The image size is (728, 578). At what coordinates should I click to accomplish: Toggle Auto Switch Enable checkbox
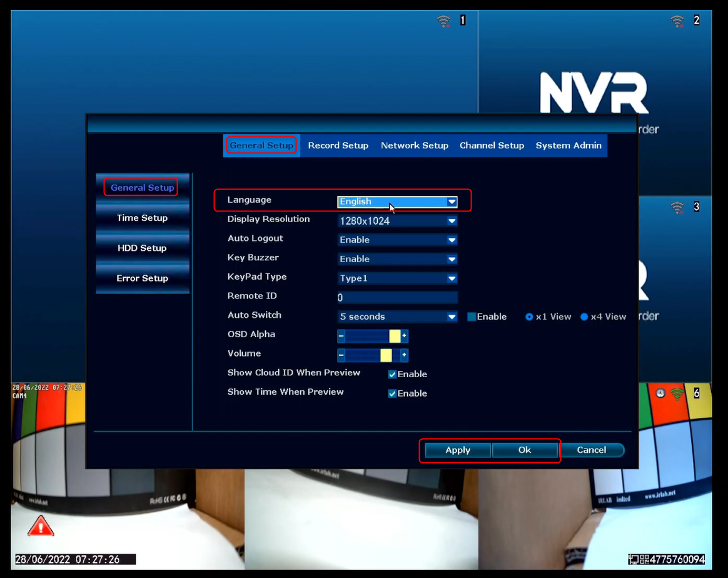click(472, 317)
